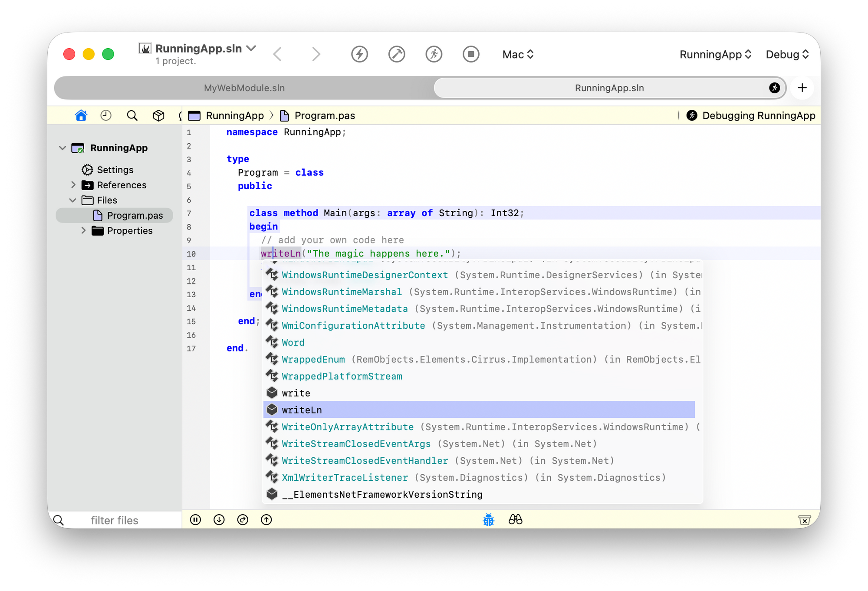
Task: Choose WriteOnlyArrayAttribute completion entry
Action: click(479, 427)
